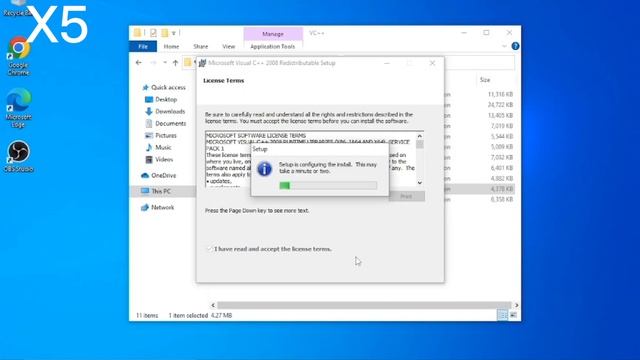The width and height of the screenshot is (640, 360).
Task: Switch to large icons view layout
Action: pos(513,315)
